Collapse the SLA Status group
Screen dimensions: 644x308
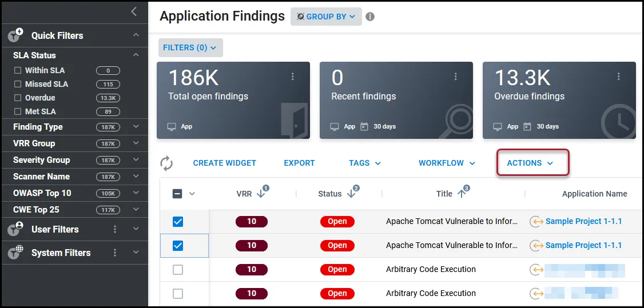click(136, 55)
